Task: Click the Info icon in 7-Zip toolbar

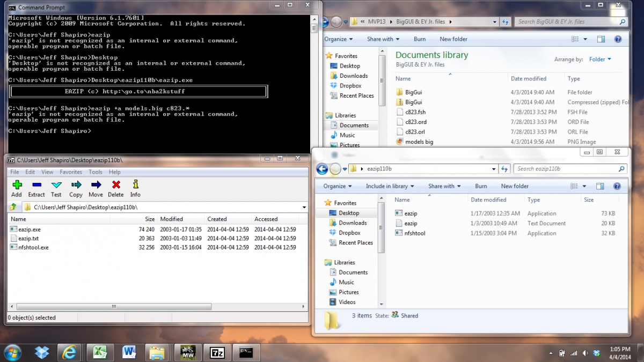Action: (x=135, y=184)
